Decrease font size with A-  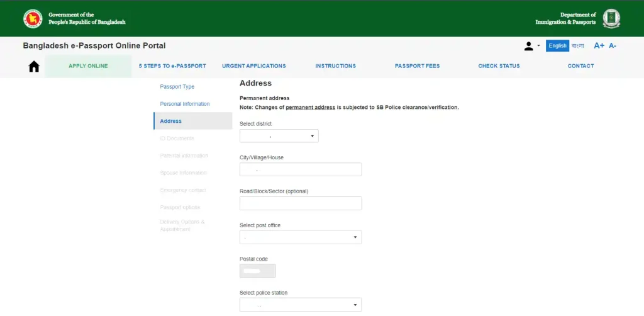click(613, 46)
